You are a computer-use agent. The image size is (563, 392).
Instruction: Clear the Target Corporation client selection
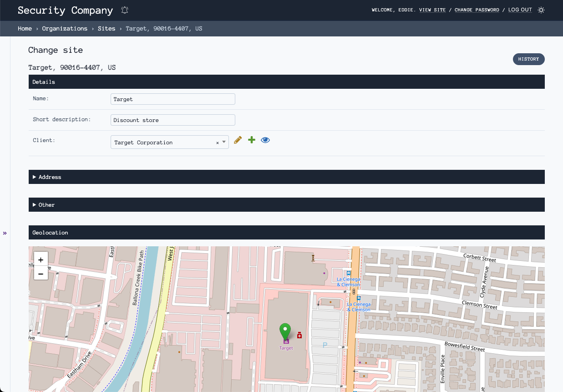point(217,143)
